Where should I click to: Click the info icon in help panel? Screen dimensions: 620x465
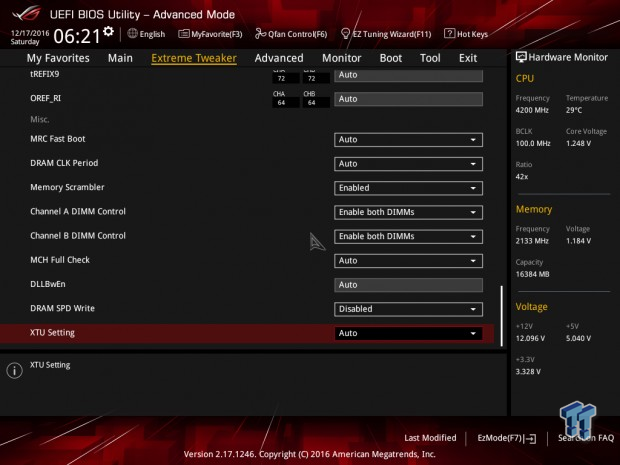click(x=15, y=370)
